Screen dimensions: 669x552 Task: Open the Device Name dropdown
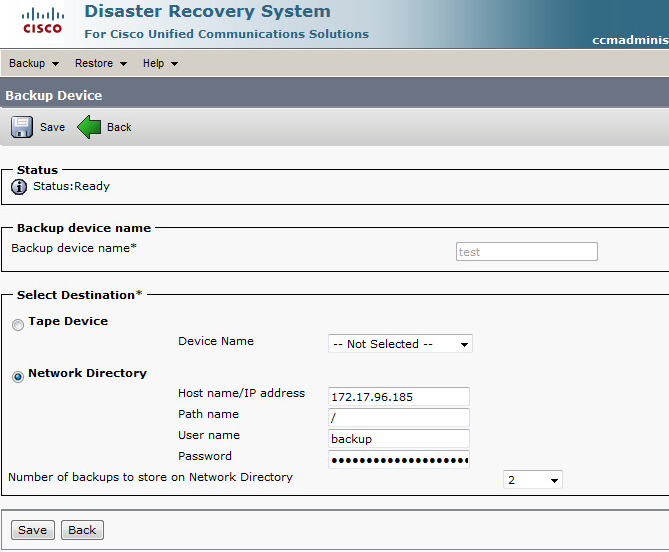click(x=400, y=344)
